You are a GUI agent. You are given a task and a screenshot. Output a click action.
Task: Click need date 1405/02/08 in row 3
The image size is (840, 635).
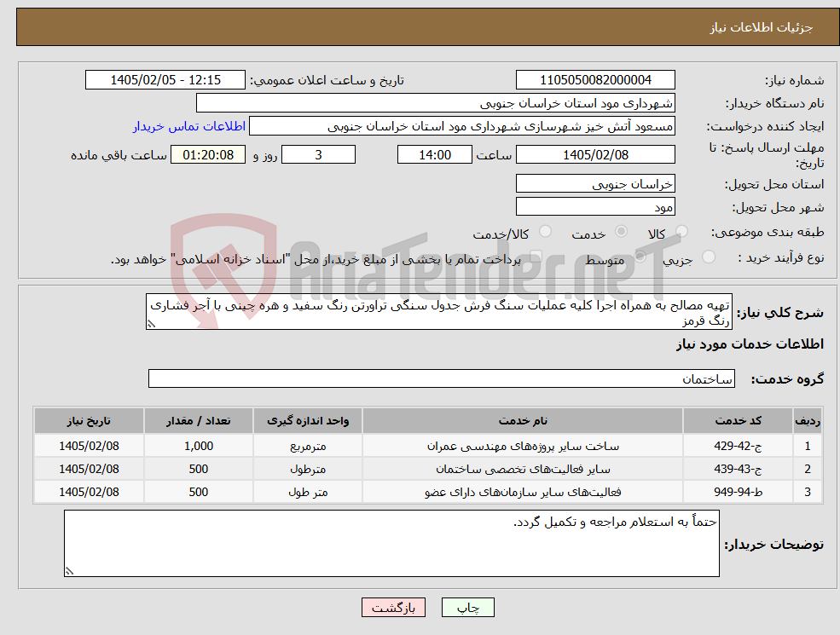coord(89,492)
